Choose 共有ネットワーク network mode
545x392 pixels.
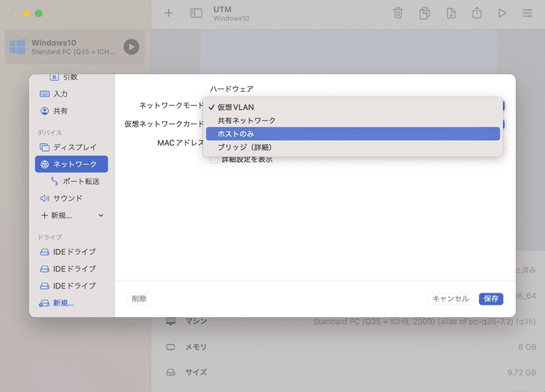[x=353, y=120]
